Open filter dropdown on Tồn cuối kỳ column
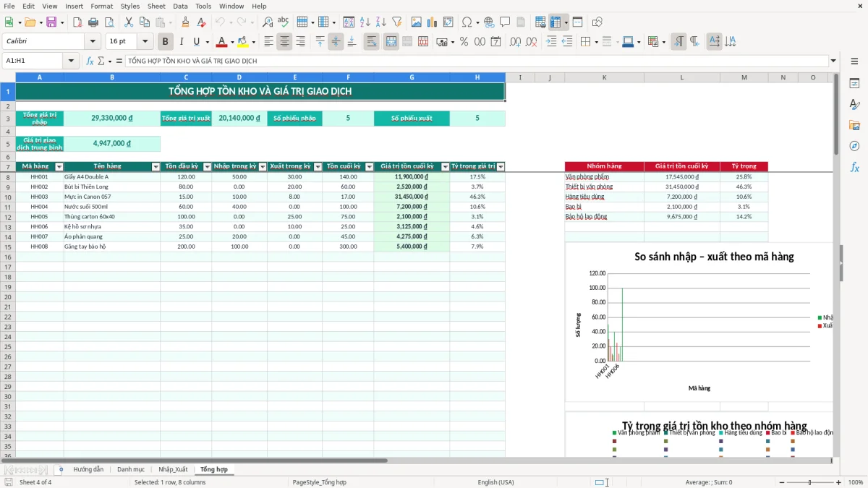Screen dimensions: 868x488 [369, 167]
